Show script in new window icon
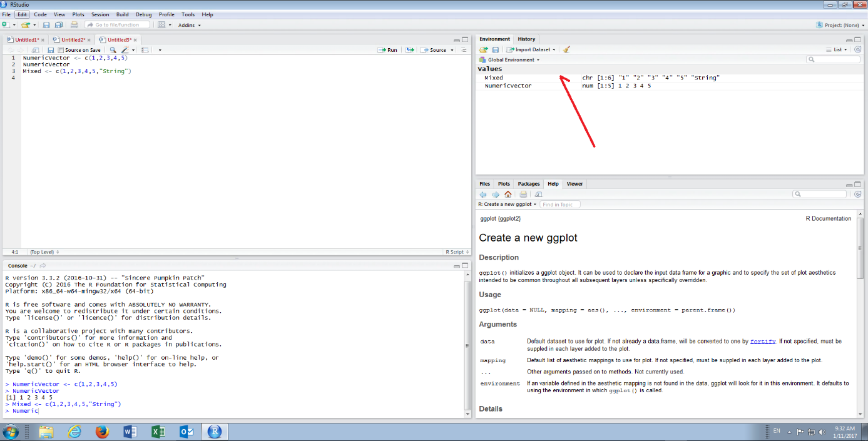Screen dimensions: 868x441 (36, 50)
